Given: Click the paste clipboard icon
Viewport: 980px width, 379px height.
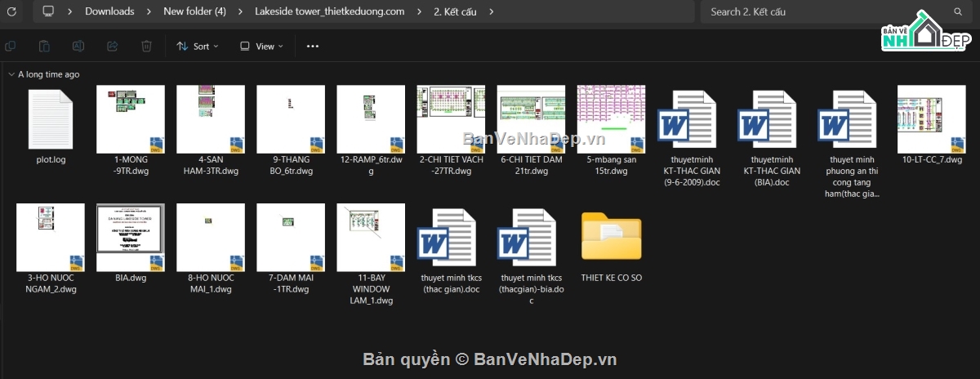Looking at the screenshot, I should (x=45, y=47).
